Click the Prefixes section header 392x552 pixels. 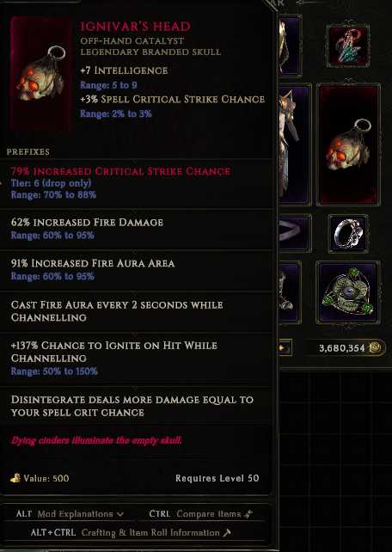(28, 152)
